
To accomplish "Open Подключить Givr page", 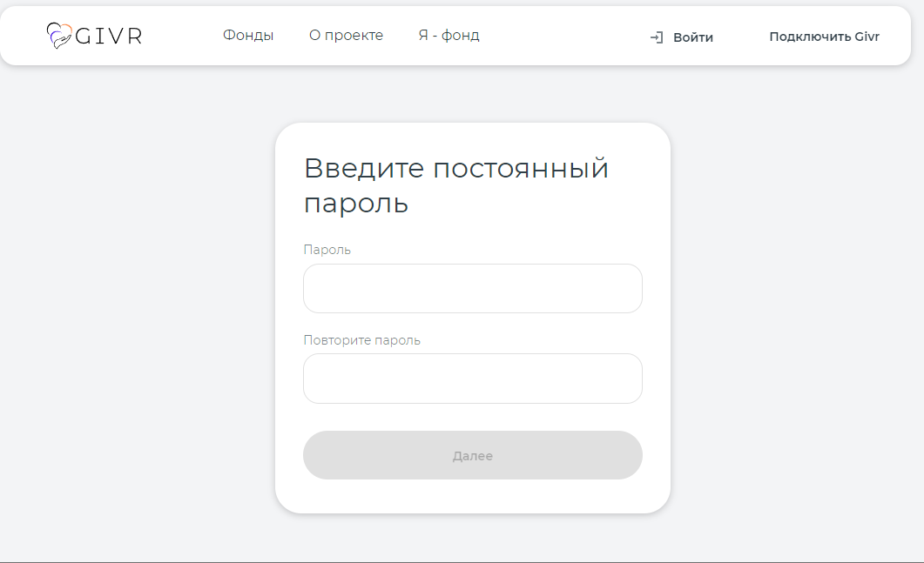I will pyautogui.click(x=824, y=37).
